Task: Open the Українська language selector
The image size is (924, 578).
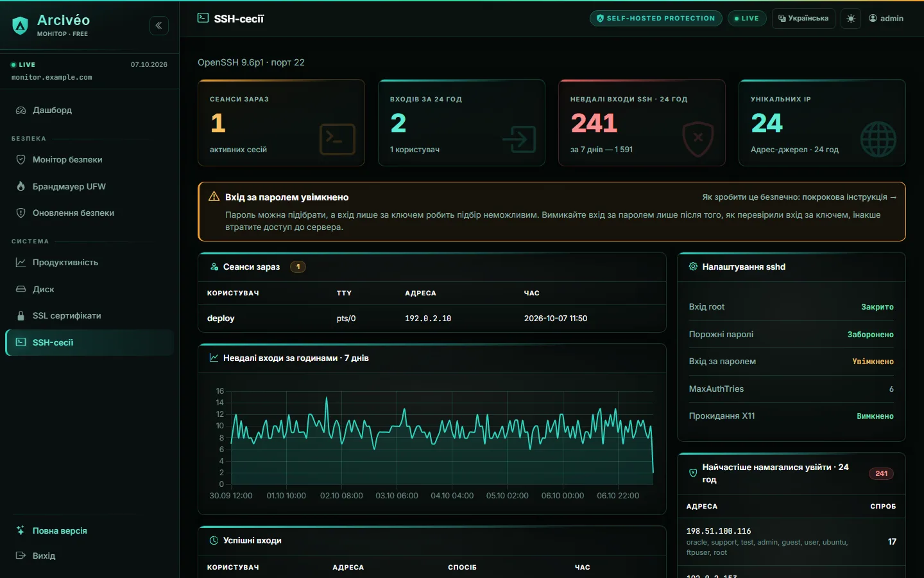Action: [803, 19]
